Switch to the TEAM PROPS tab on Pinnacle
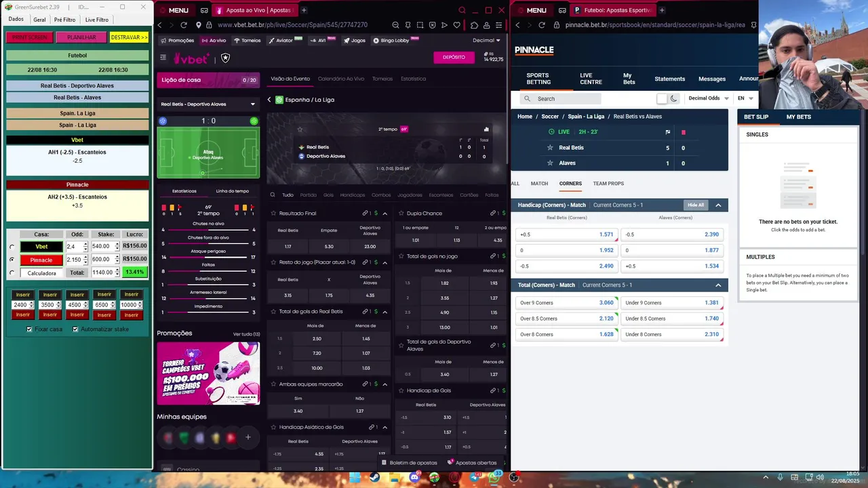This screenshot has height=488, width=868. (608, 184)
